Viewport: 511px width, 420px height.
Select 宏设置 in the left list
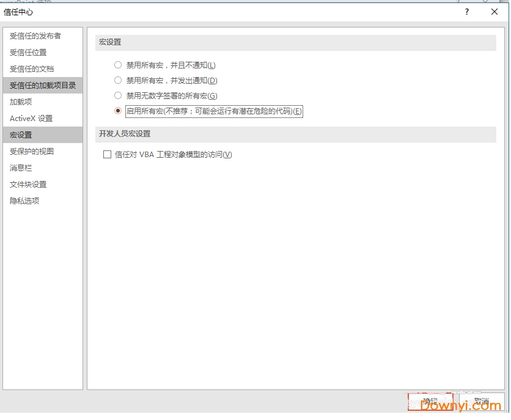[x=21, y=135]
